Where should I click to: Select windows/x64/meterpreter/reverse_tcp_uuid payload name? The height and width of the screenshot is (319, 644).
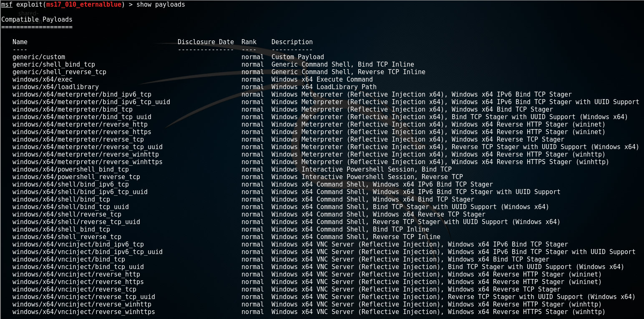click(x=88, y=147)
